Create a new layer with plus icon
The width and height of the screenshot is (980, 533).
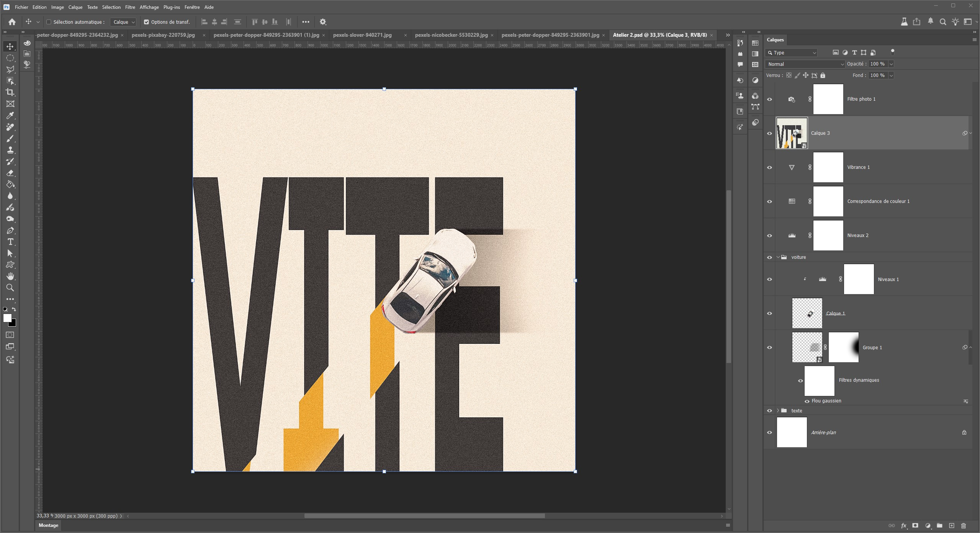(x=952, y=526)
